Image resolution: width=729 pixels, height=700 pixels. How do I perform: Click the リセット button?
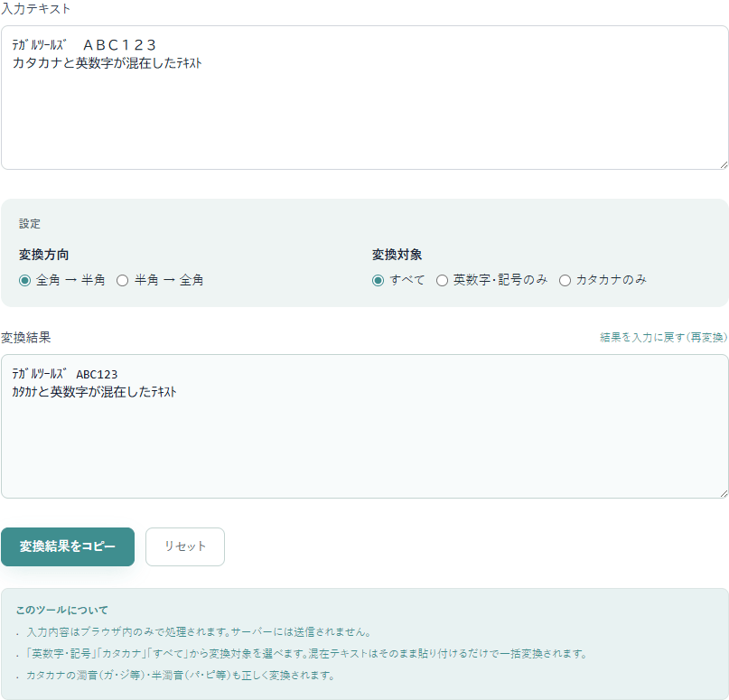click(x=185, y=546)
